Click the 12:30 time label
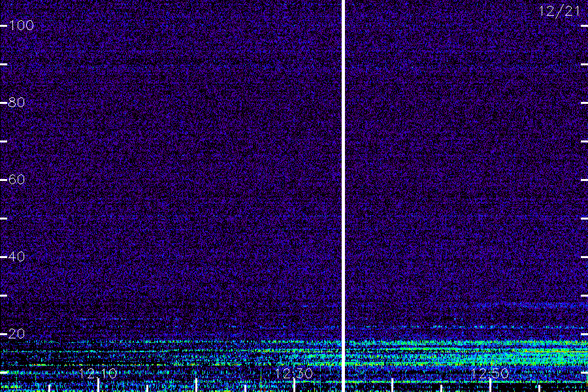This screenshot has width=588, height=392. click(294, 373)
